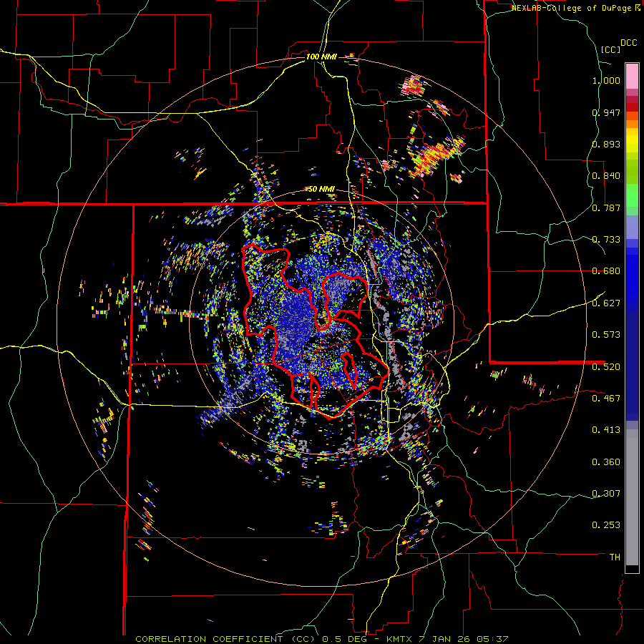Click the 0.573 scale value
Image resolution: width=644 pixels, height=644 pixels.
[606, 335]
